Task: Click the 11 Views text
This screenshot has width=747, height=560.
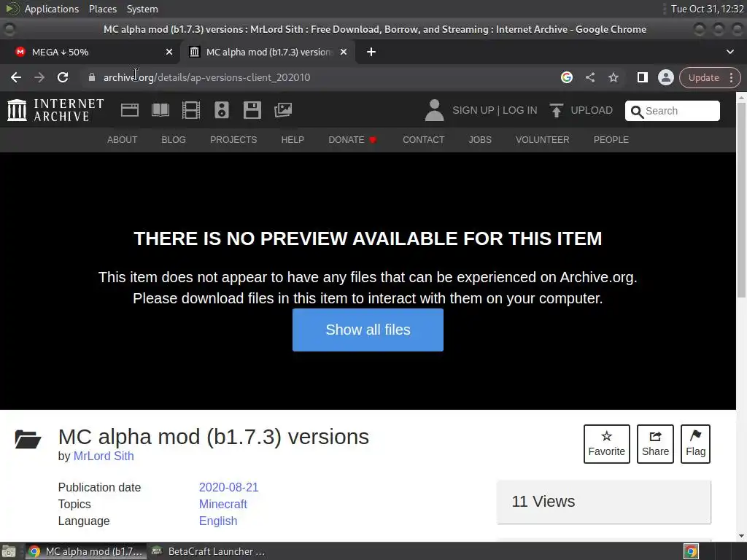Action: point(543,502)
